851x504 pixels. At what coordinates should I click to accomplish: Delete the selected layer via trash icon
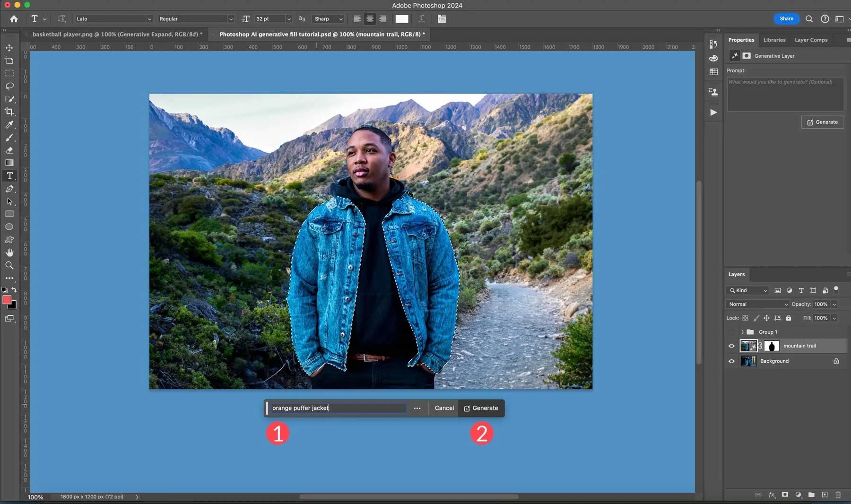(839, 495)
